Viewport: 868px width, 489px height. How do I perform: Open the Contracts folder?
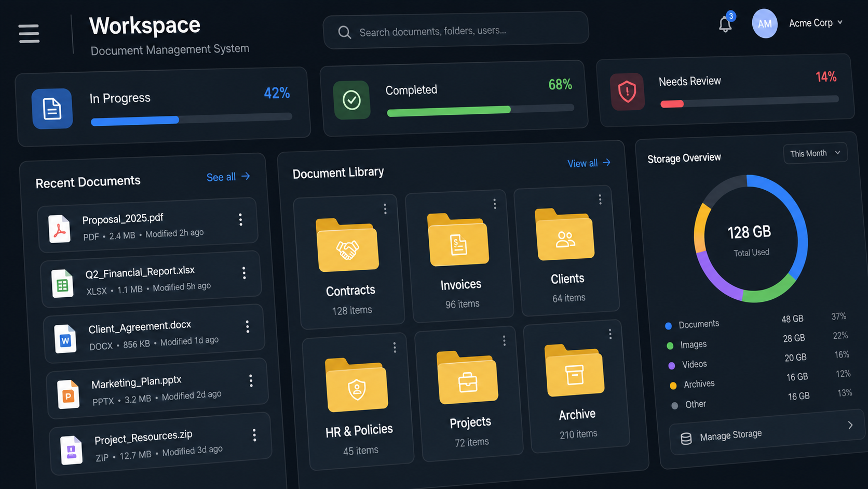pos(349,262)
